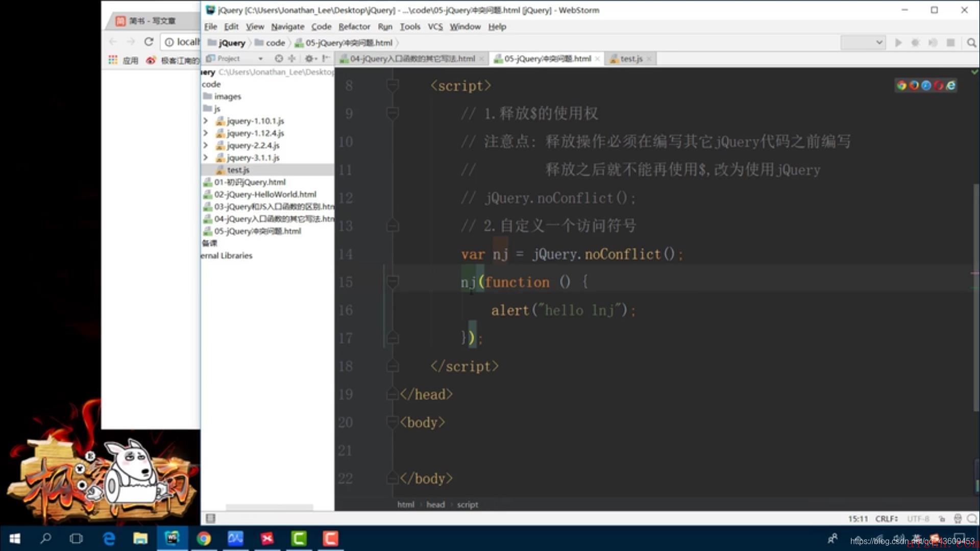The image size is (980, 551).
Task: Collapse the function fold at line 15
Action: pyautogui.click(x=393, y=282)
